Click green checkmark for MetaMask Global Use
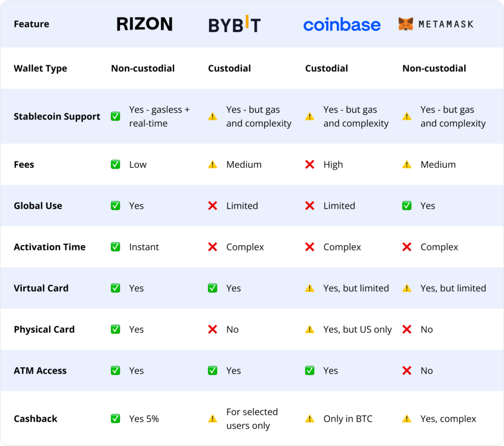This screenshot has width=504, height=446. [x=407, y=206]
